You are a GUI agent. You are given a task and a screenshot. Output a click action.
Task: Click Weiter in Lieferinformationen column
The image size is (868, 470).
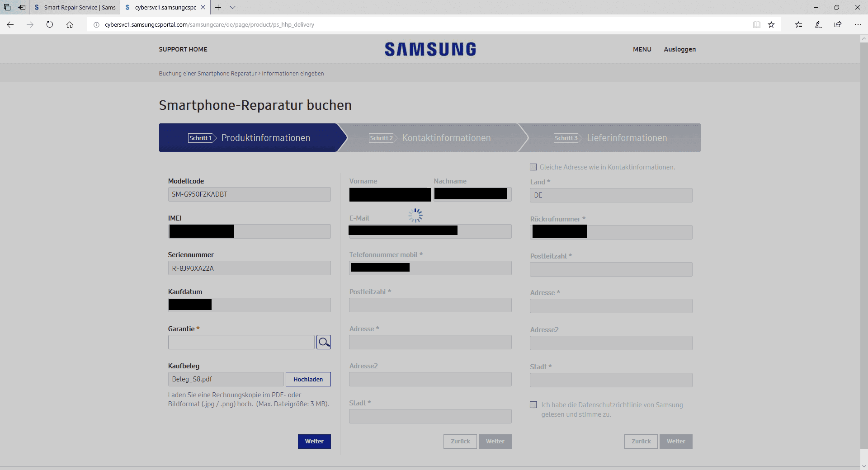pyautogui.click(x=676, y=442)
